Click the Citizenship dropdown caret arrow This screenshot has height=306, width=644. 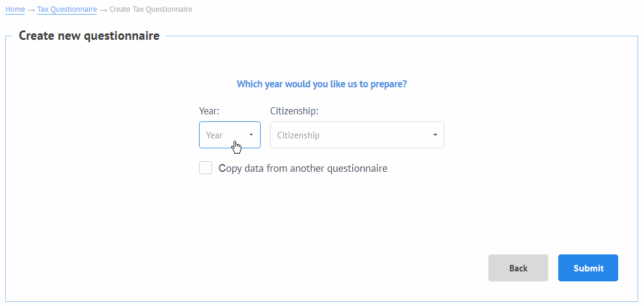pyautogui.click(x=435, y=135)
